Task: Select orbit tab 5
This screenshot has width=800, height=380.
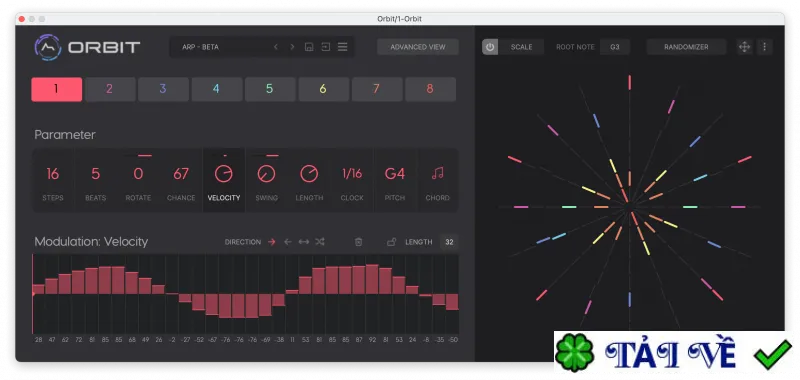Action: 270,89
